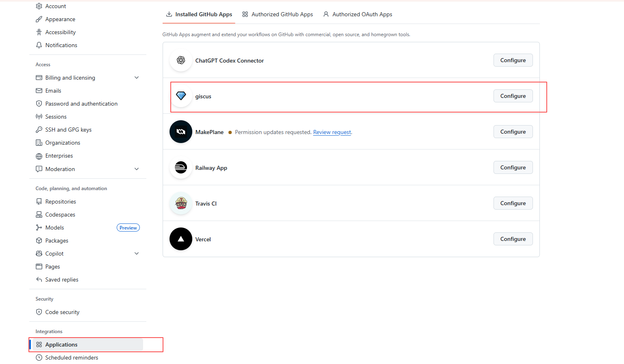Viewport: 624px width, 364px height.
Task: Configure the Vercel app
Action: (513, 239)
